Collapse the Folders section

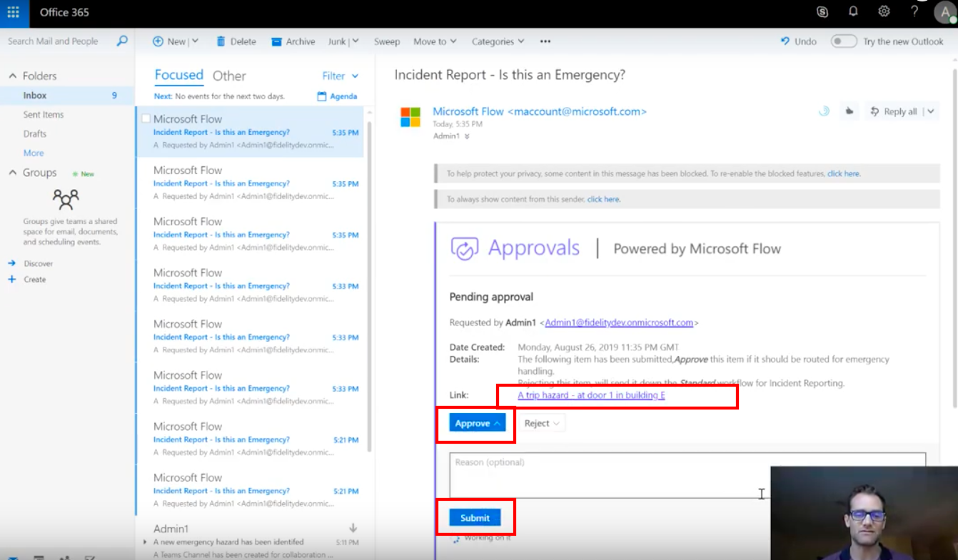[12, 76]
